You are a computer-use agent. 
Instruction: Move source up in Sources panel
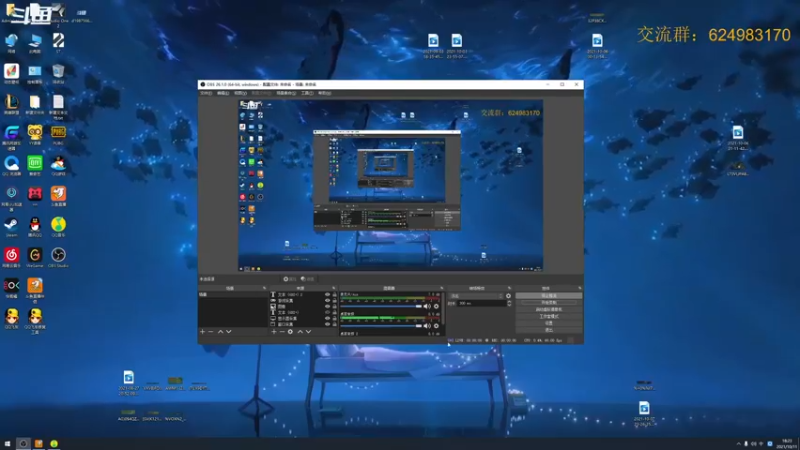click(300, 332)
